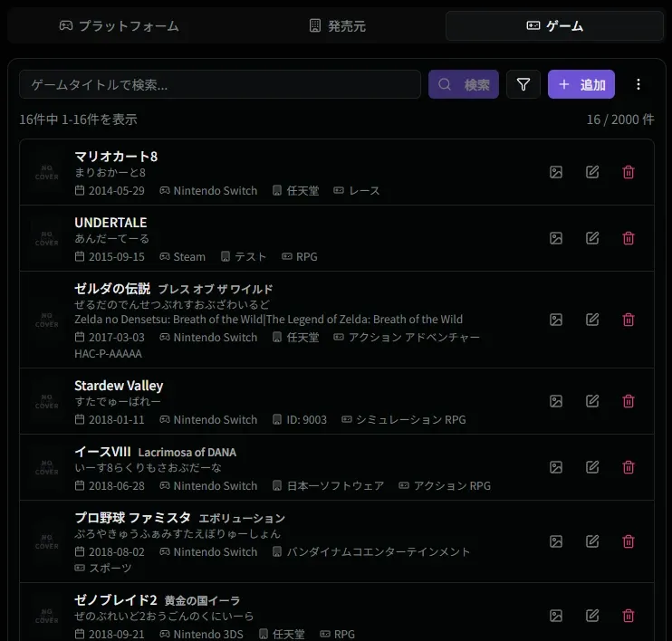Edit the ゼノブレイド2 entry
Viewport: 672px width, 641px height.
pyautogui.click(x=592, y=616)
